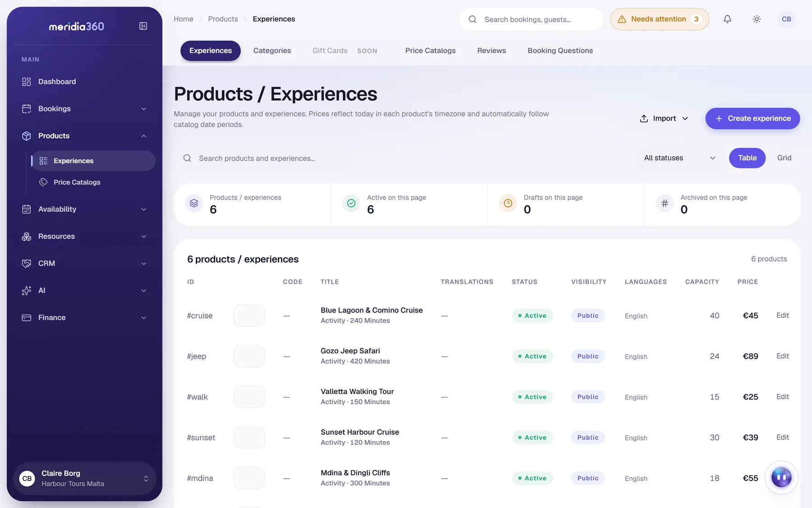Click the Resources icon in sidebar
812x508 pixels.
point(27,236)
